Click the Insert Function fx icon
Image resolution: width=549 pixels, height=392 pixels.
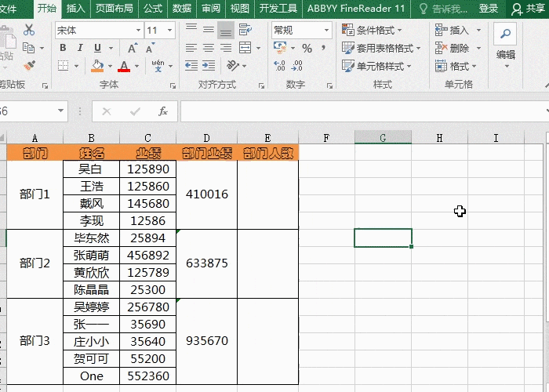point(163,111)
